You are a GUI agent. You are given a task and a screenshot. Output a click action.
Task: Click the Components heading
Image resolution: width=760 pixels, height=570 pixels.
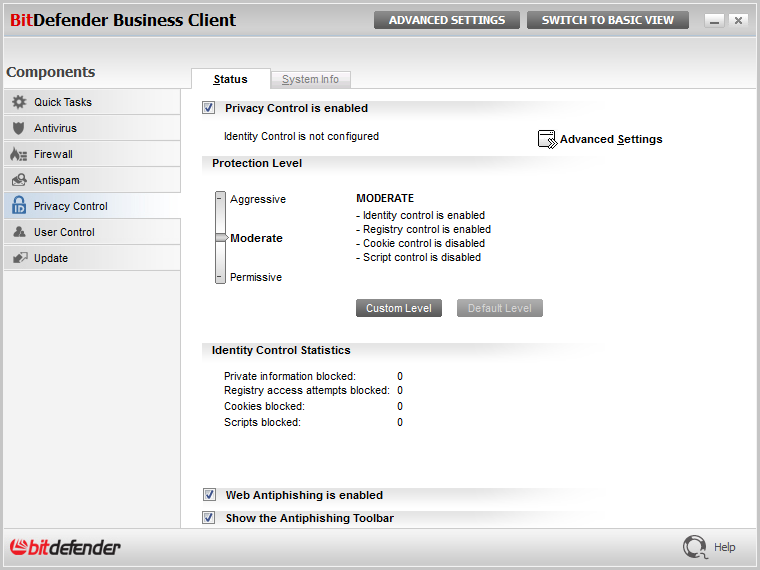[50, 72]
